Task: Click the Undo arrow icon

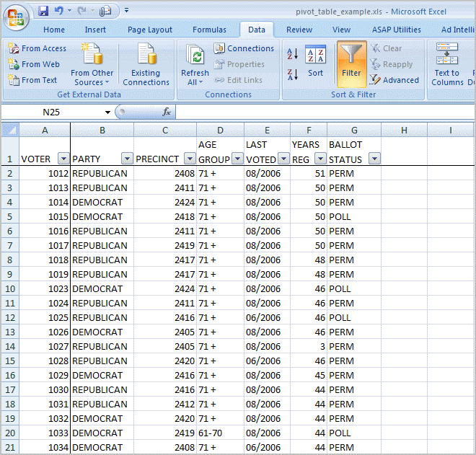Action: 58,12
